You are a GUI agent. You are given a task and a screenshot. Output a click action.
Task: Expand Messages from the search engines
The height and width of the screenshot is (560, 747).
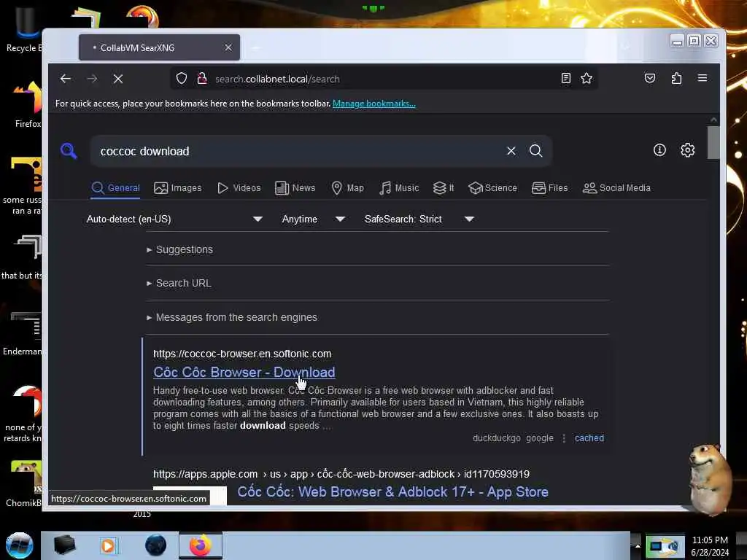(x=232, y=317)
